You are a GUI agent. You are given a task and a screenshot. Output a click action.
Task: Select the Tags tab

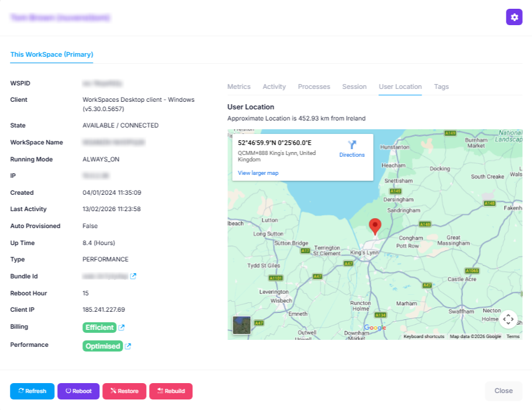441,87
